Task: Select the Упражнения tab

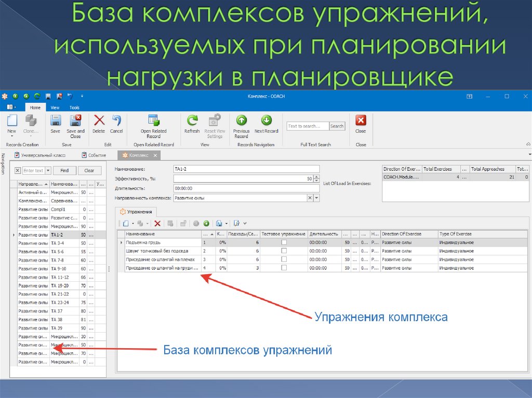Action: 136,212
